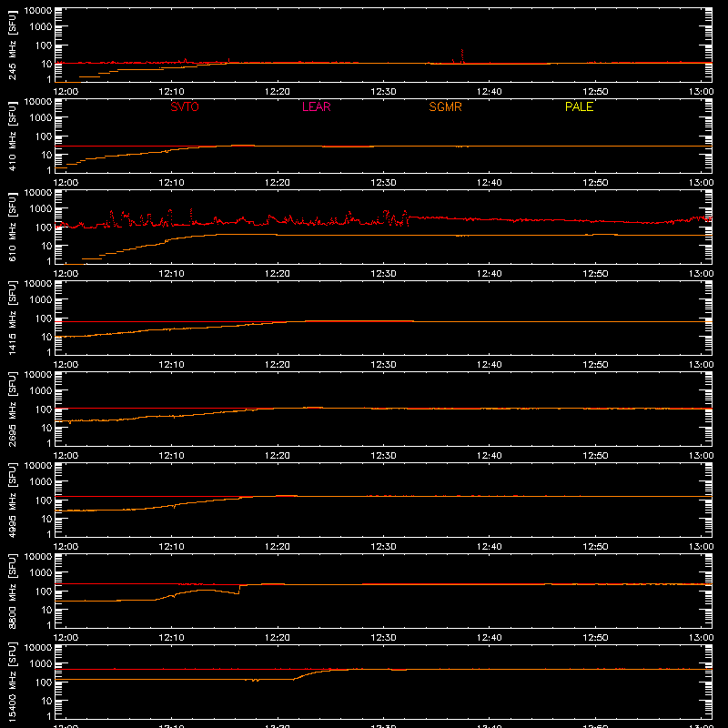
Task: Click 12:40 tick label under 245 MHz plot
Action: [x=489, y=92]
